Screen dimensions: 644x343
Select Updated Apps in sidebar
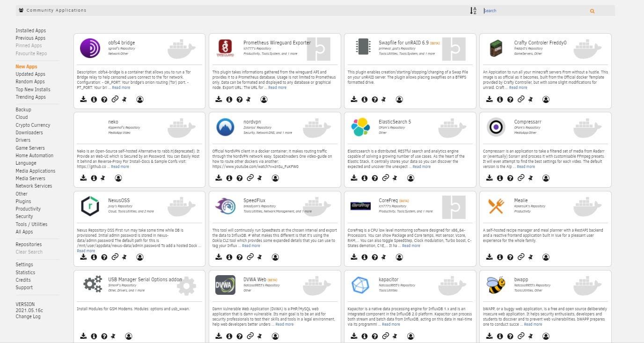click(30, 74)
